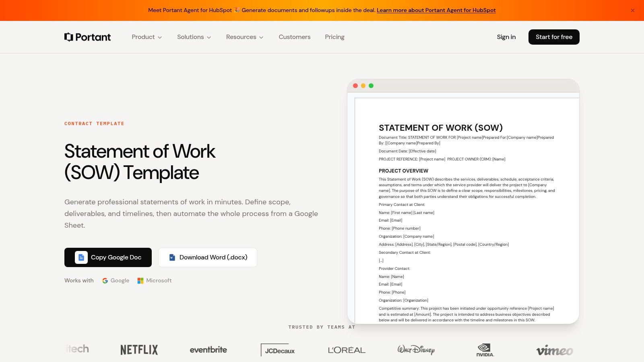Click Copy Google Doc button
Screen dimensions: 644x362
coord(108,257)
